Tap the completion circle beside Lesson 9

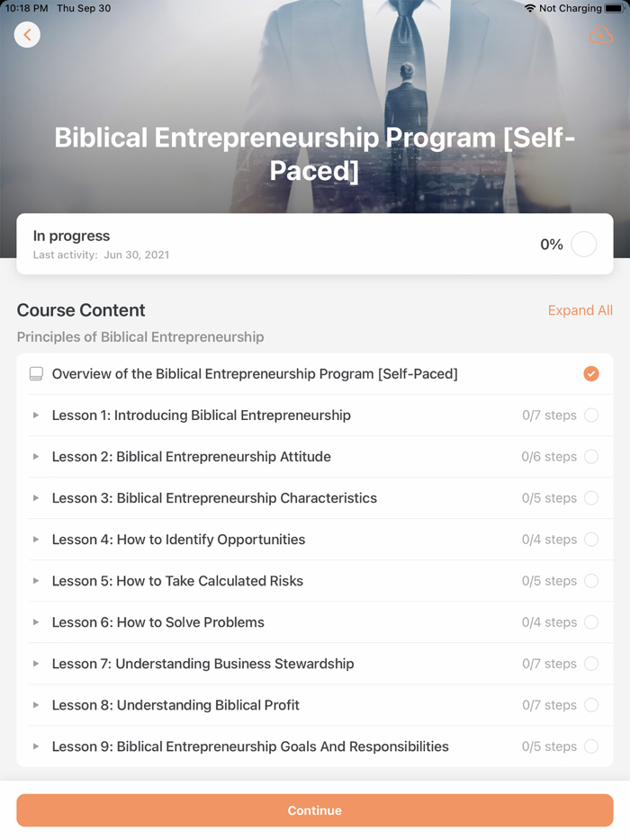pyautogui.click(x=591, y=746)
